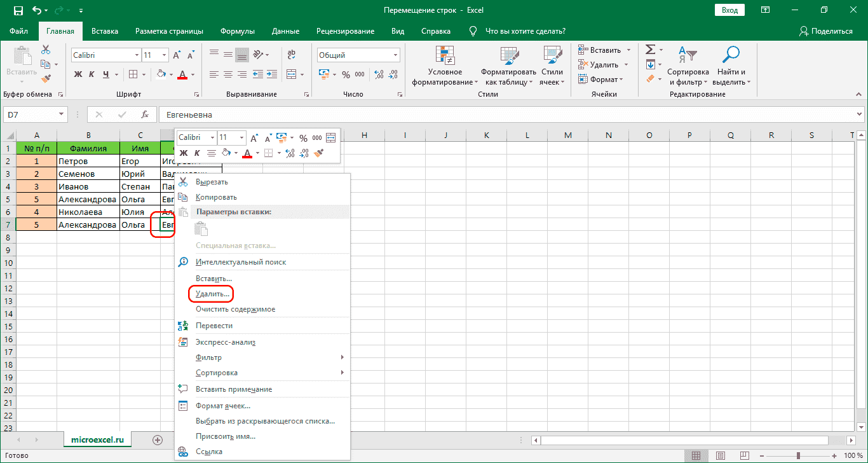Select Удалить... in the context menu
Image resolution: width=868 pixels, height=463 pixels.
point(212,294)
